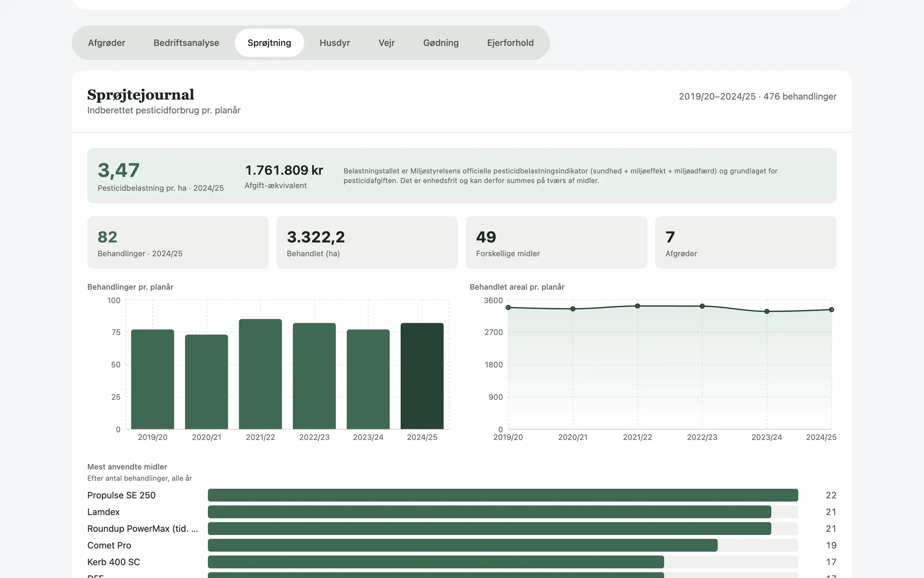Open the Afgrøder tab
924x578 pixels.
[x=107, y=43]
